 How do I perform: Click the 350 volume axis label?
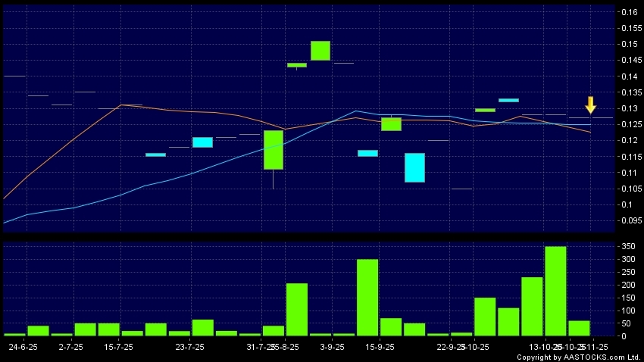point(628,247)
